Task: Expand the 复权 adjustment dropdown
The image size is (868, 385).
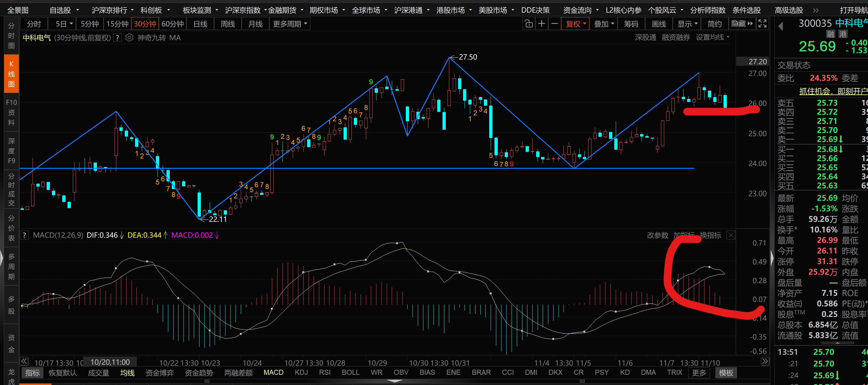Action: coord(576,24)
